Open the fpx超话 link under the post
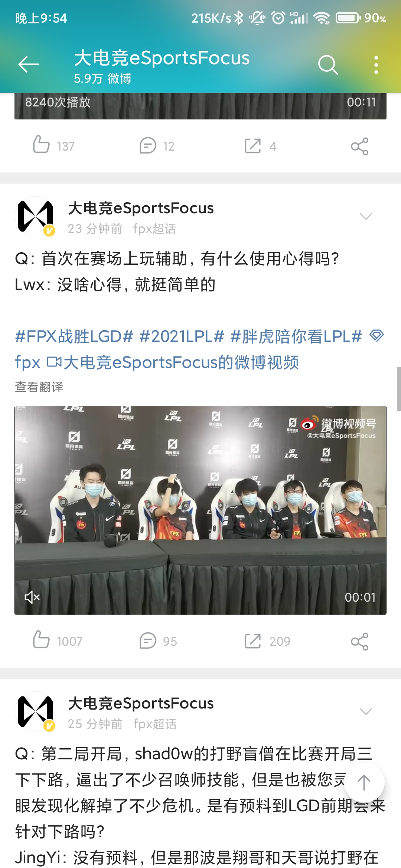The image size is (401, 868). click(x=155, y=229)
